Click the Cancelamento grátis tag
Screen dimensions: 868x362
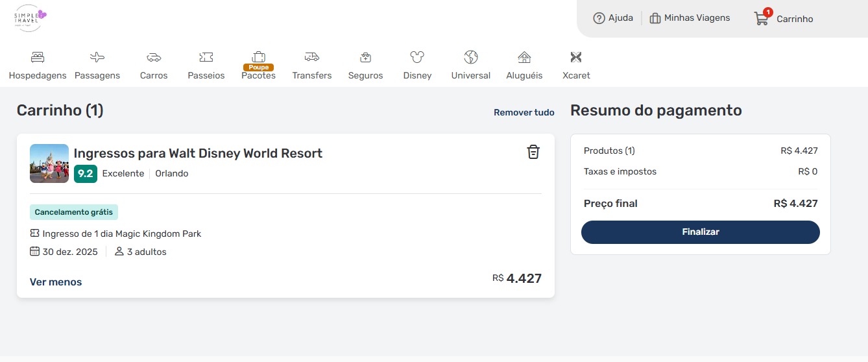pos(74,212)
